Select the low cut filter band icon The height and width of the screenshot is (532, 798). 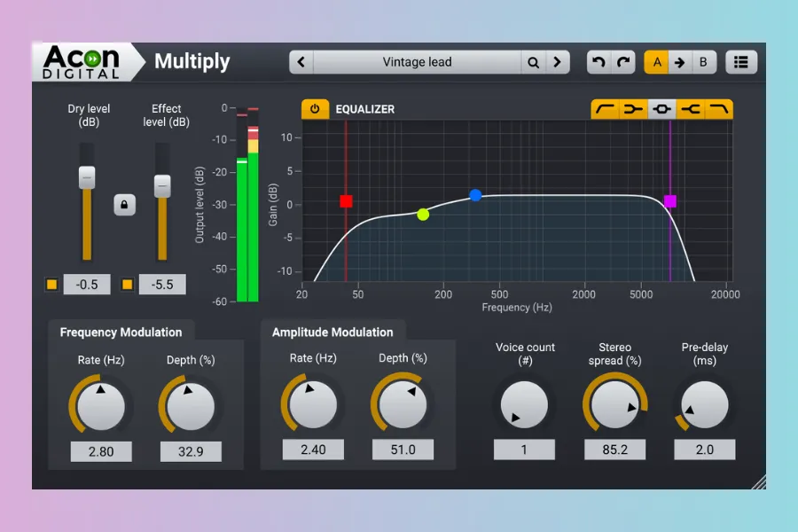(x=606, y=109)
